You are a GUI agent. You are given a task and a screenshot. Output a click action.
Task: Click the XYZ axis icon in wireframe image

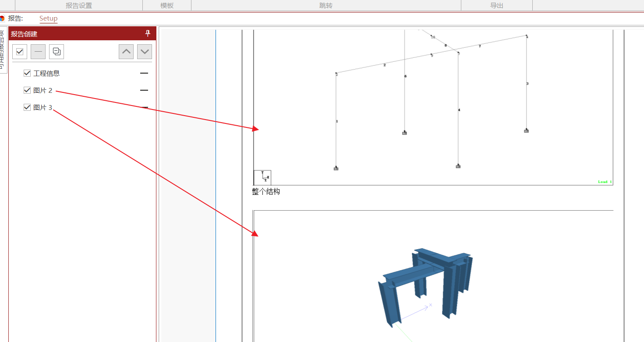pos(262,177)
